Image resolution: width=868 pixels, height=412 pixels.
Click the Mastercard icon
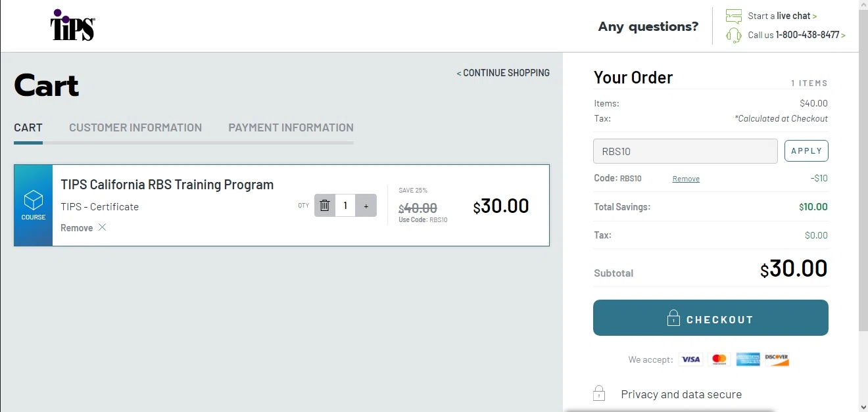[x=719, y=359]
